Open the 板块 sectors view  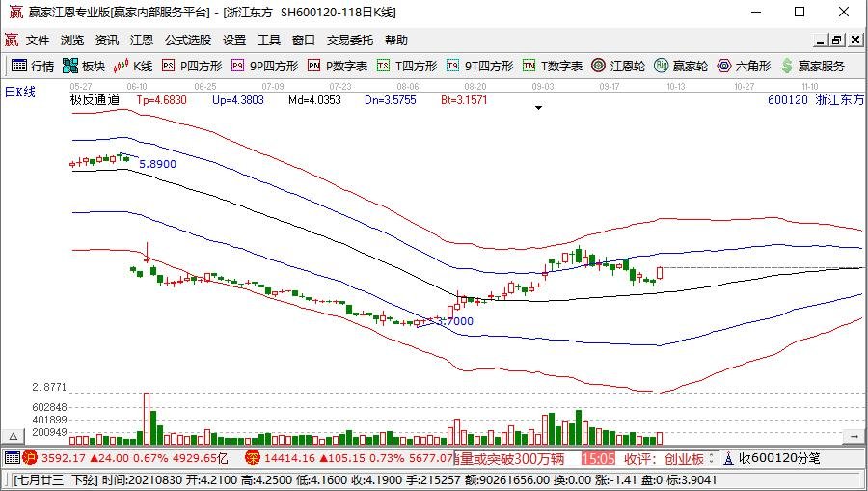coord(84,66)
